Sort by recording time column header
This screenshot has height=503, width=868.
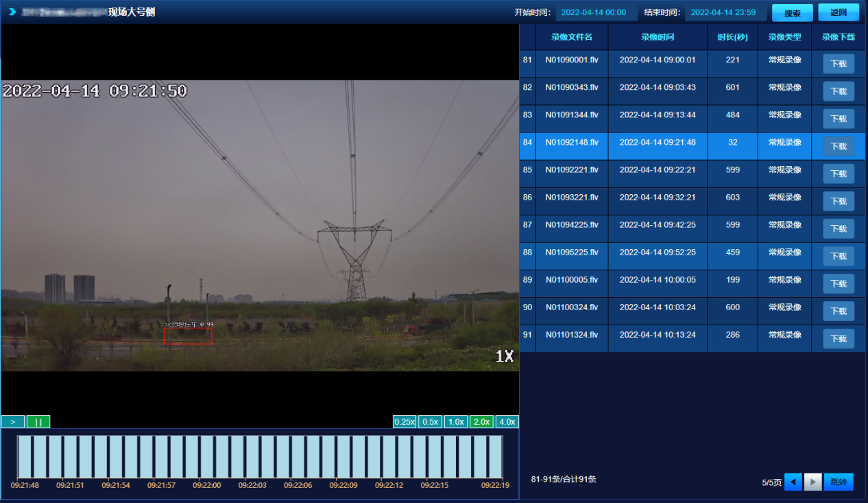tap(657, 37)
